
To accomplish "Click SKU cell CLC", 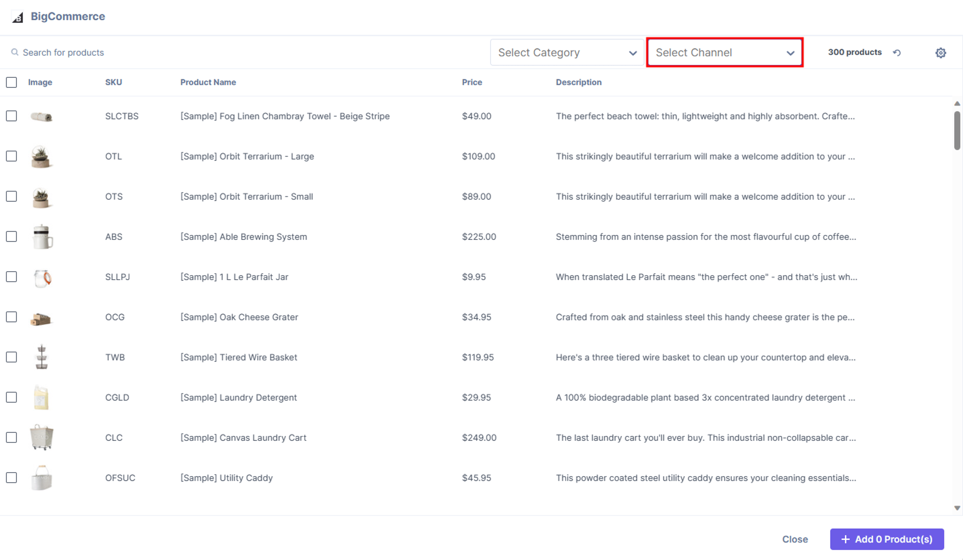I will tap(114, 437).
